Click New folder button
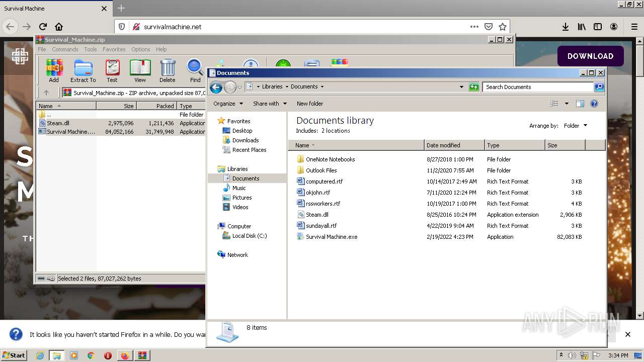Viewport: 644px width, 362px height. (310, 104)
